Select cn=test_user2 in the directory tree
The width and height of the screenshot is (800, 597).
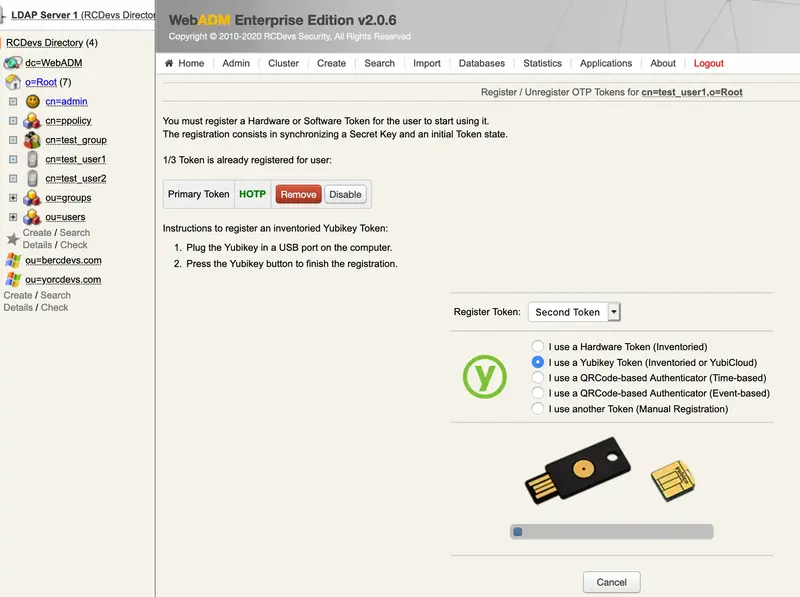click(x=76, y=179)
